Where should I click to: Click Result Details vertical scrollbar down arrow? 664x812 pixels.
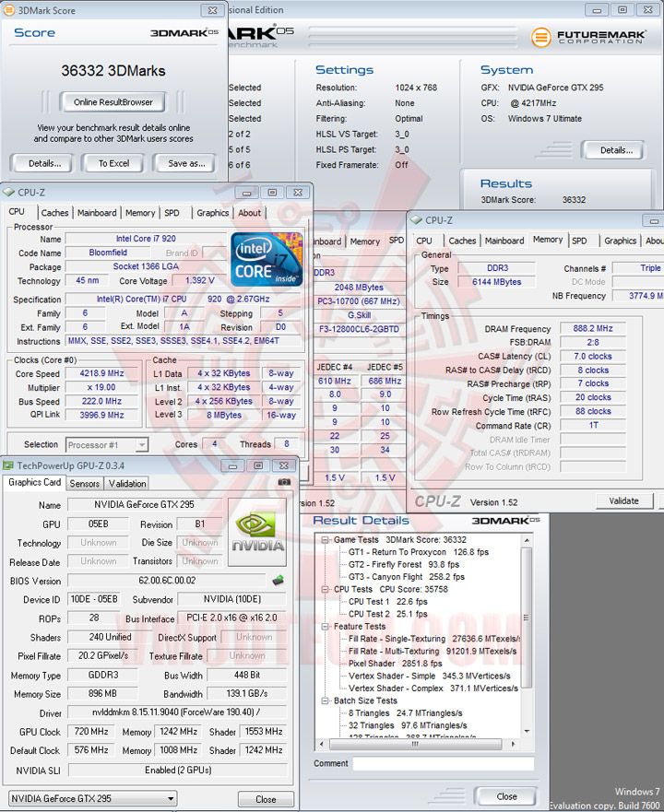point(528,731)
